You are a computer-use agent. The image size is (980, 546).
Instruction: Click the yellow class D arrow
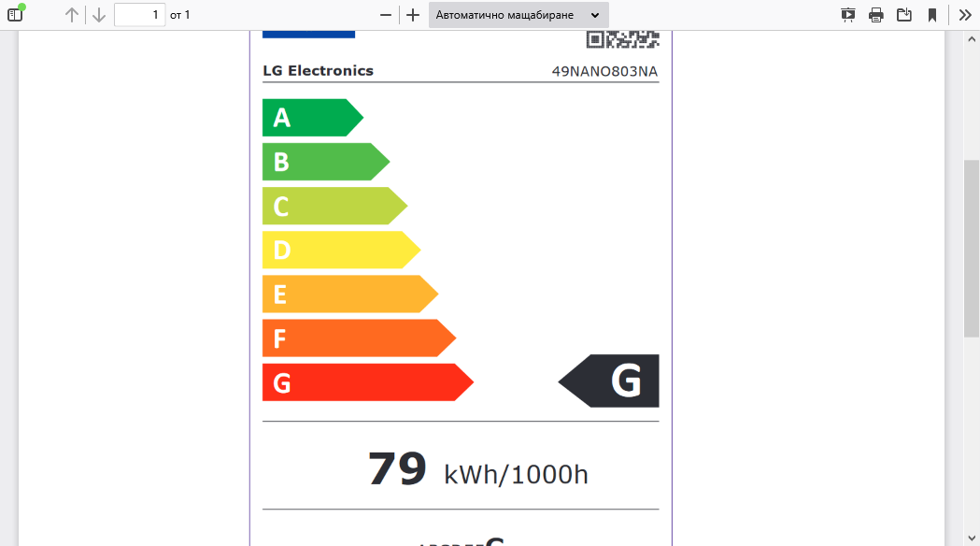click(341, 251)
